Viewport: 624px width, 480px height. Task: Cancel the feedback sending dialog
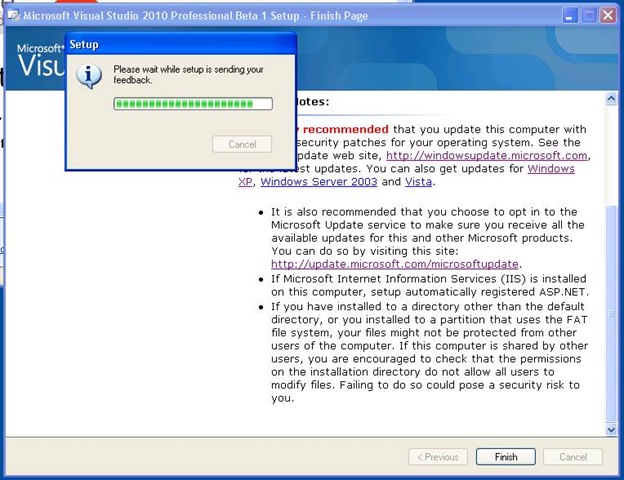(242, 144)
